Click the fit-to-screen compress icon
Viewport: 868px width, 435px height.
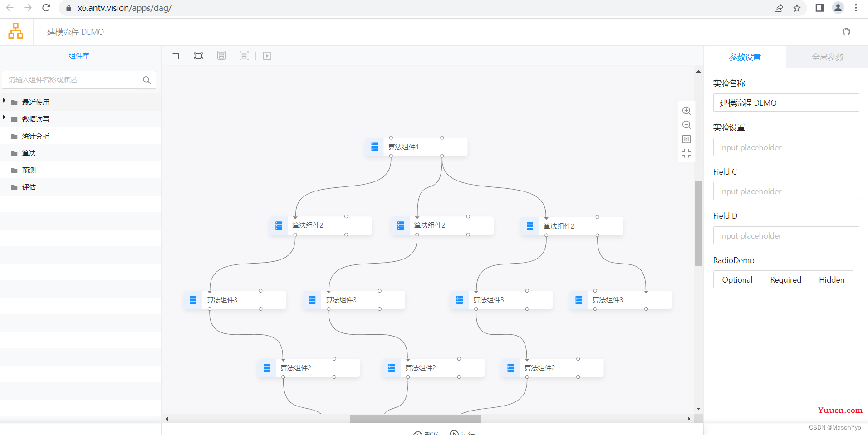pos(687,153)
